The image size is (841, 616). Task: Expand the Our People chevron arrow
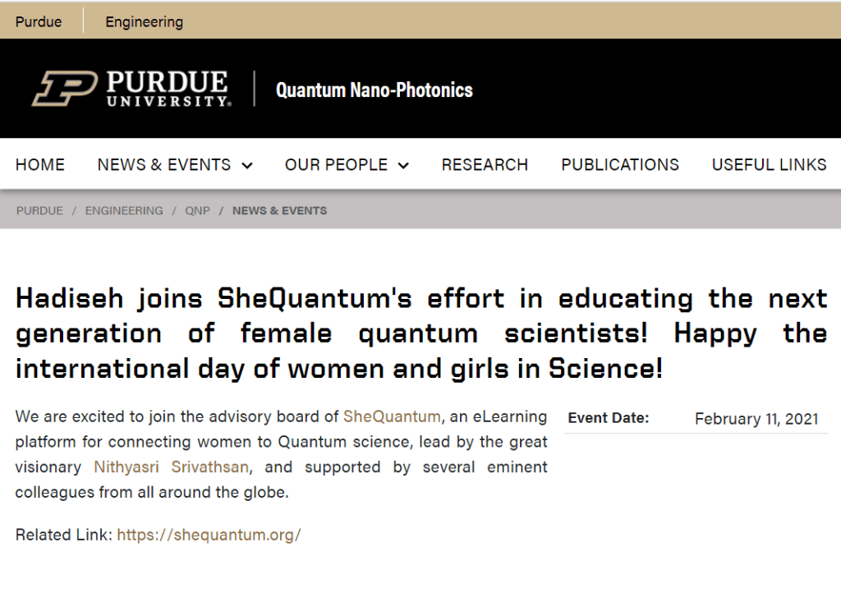pos(403,166)
